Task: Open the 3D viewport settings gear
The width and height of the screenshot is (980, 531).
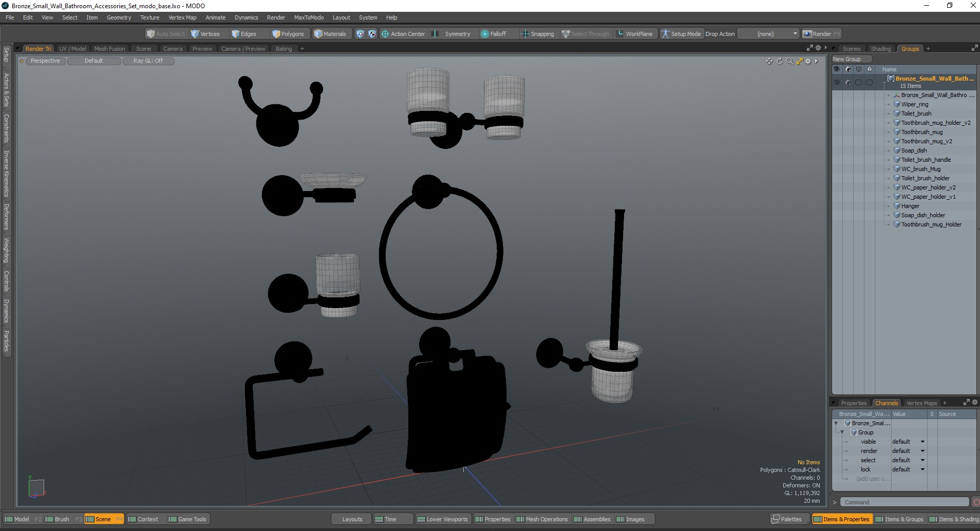Action: (808, 61)
